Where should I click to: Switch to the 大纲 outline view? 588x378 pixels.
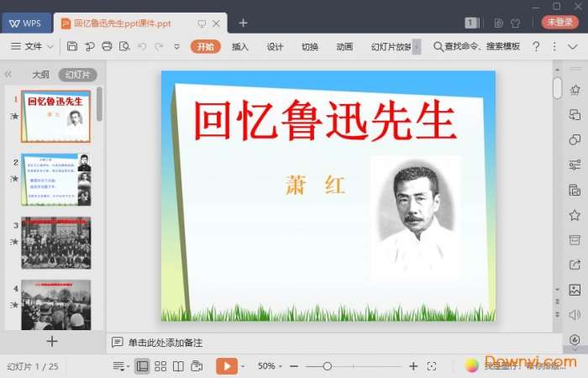click(x=41, y=75)
